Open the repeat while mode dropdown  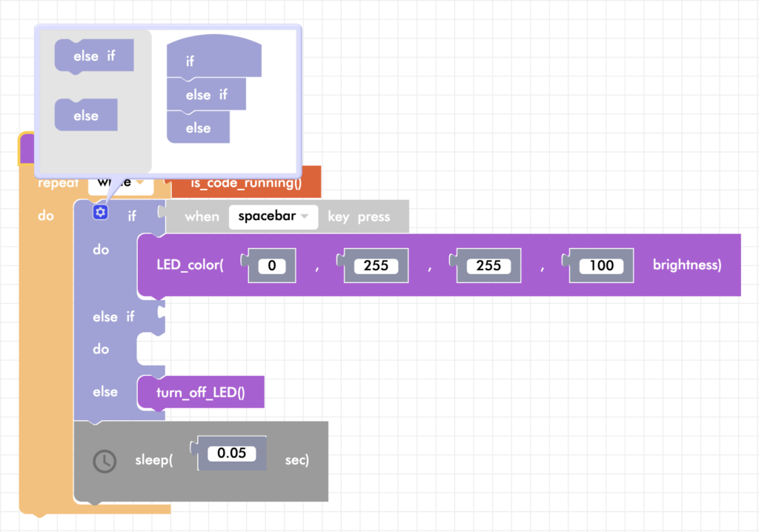(x=139, y=182)
